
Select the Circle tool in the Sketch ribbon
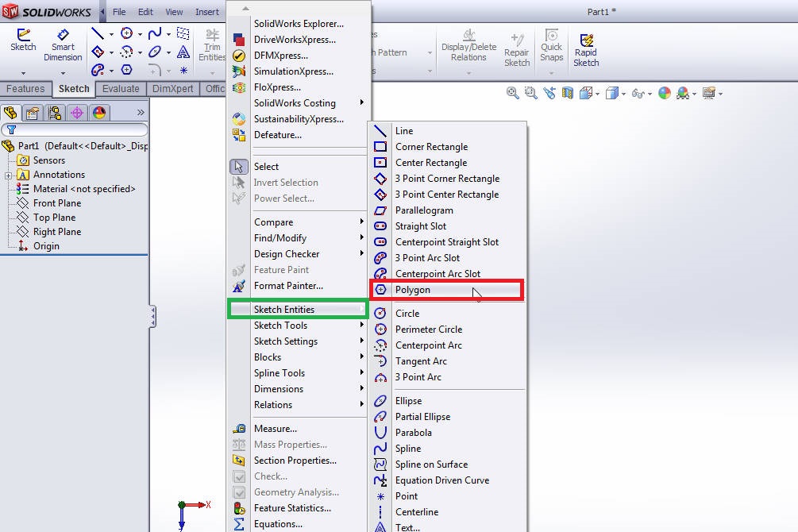(x=127, y=33)
